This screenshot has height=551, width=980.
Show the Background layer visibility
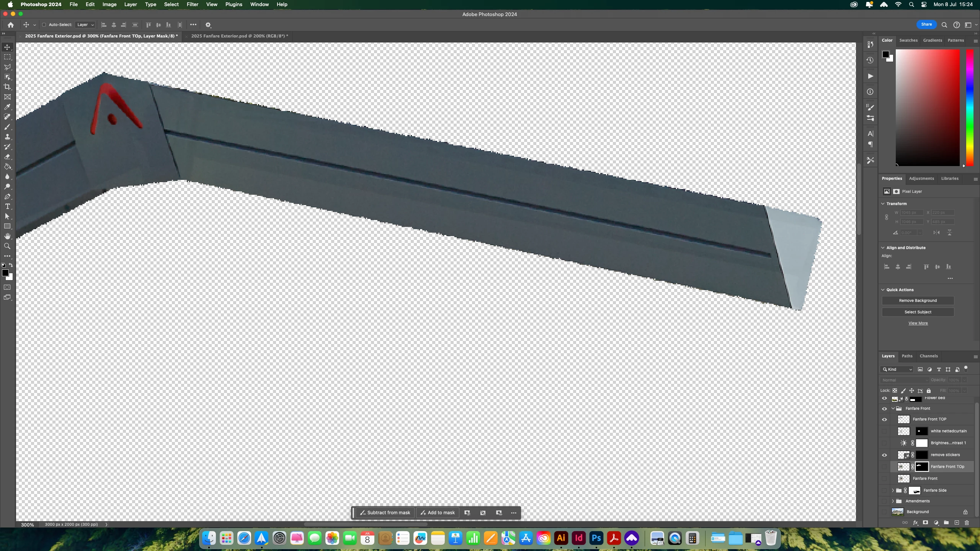884,512
